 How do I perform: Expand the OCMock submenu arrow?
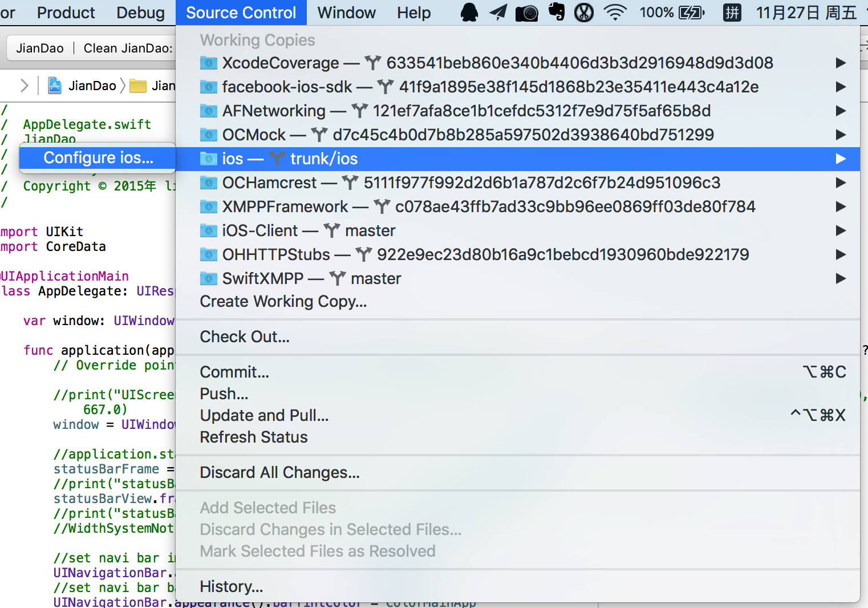841,135
